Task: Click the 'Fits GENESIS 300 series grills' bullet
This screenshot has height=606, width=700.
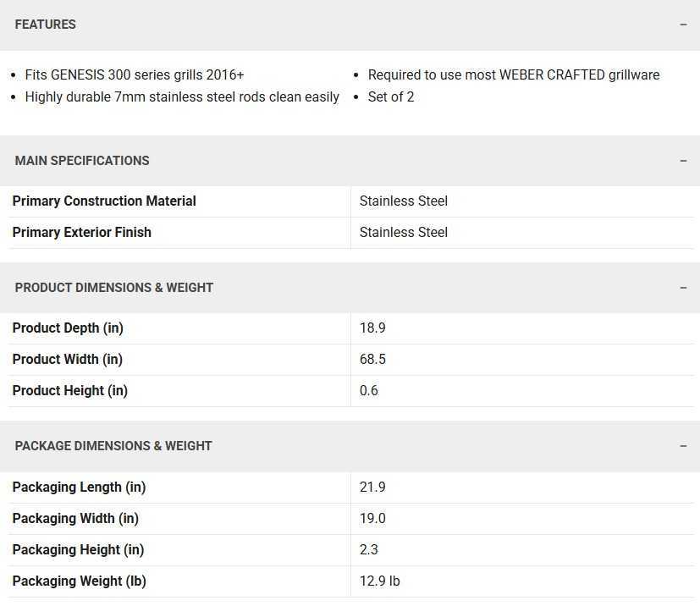Action: [x=135, y=75]
